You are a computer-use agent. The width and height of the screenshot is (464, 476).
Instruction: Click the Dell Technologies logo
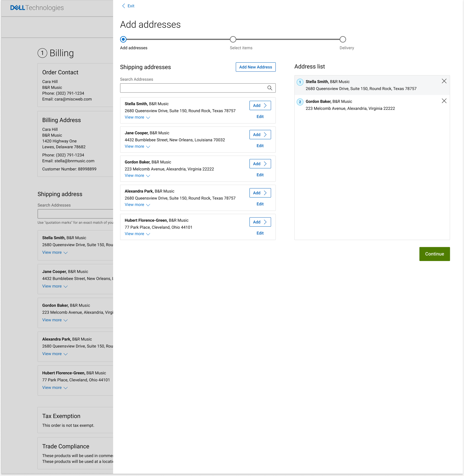click(37, 8)
